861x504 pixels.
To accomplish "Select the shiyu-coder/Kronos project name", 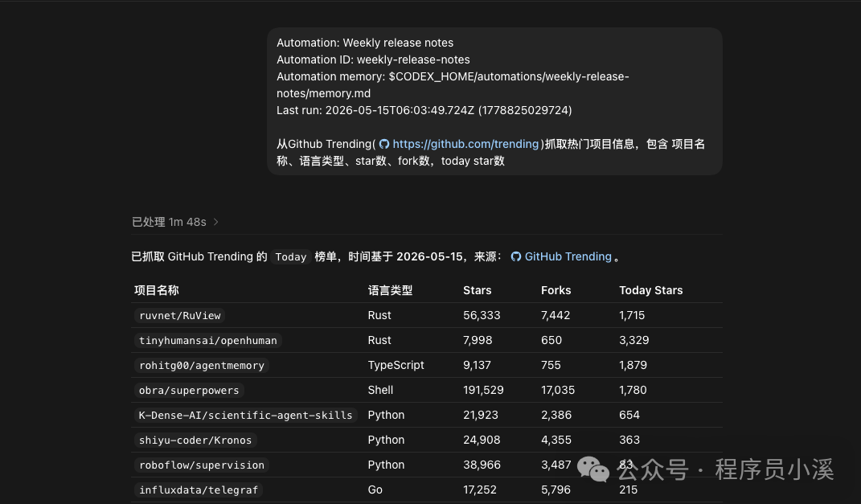I will tap(195, 440).
